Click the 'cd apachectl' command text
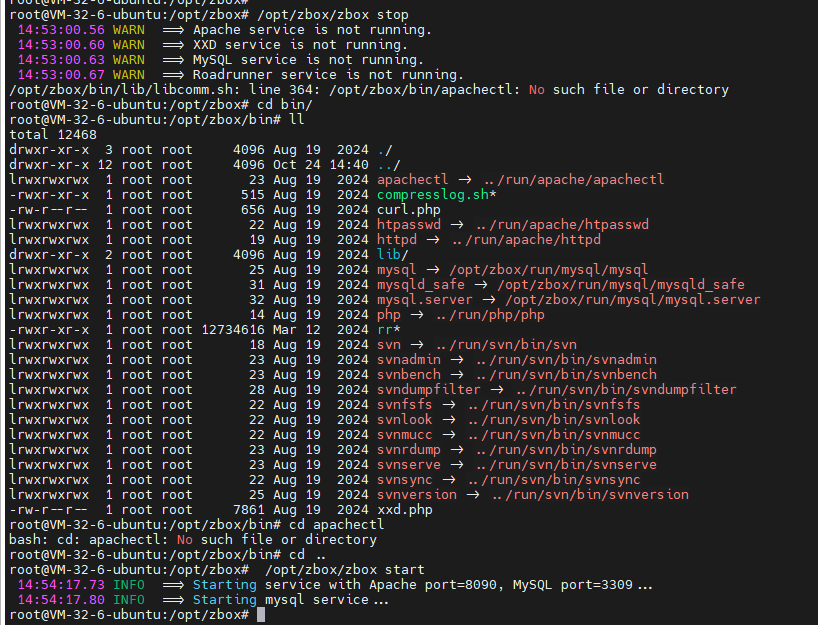Image resolution: width=818 pixels, height=625 pixels. pyautogui.click(x=336, y=525)
